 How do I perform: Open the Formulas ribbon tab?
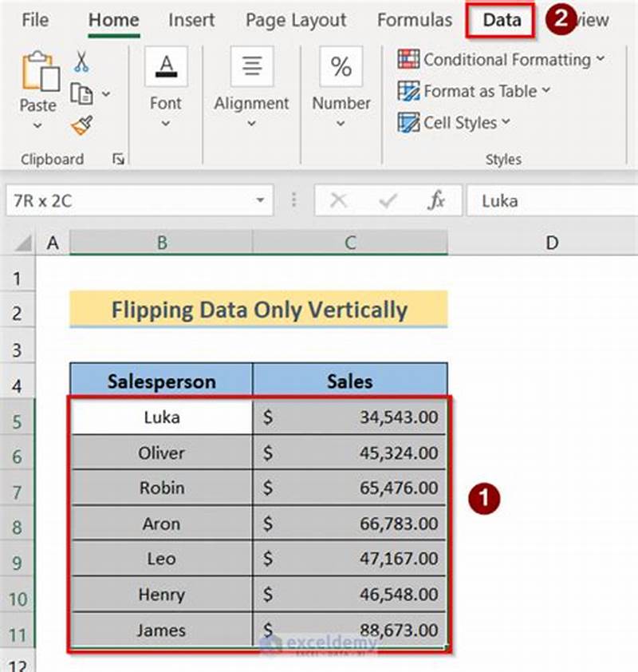coord(414,21)
